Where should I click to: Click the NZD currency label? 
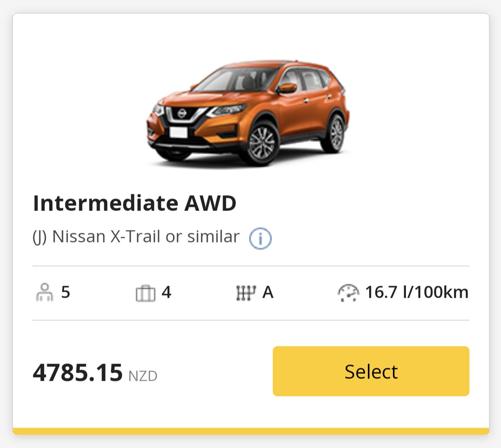(143, 376)
